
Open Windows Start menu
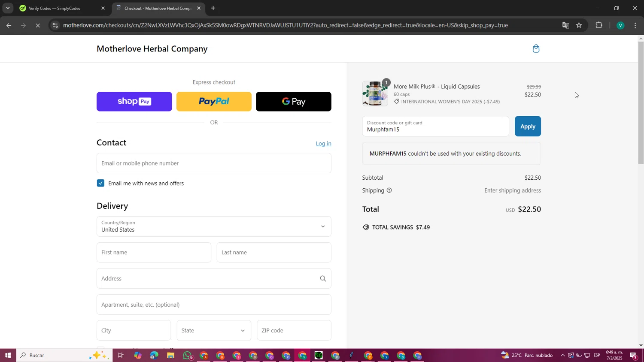[x=8, y=355]
